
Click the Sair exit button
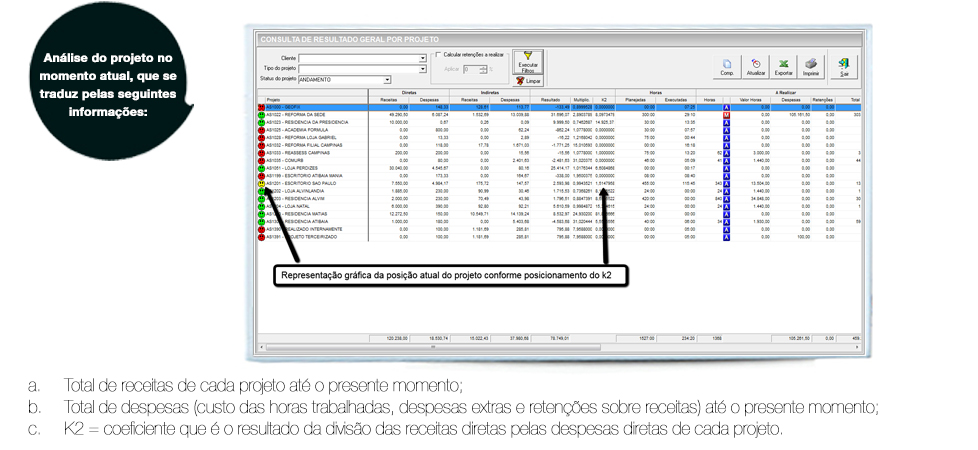[x=844, y=67]
